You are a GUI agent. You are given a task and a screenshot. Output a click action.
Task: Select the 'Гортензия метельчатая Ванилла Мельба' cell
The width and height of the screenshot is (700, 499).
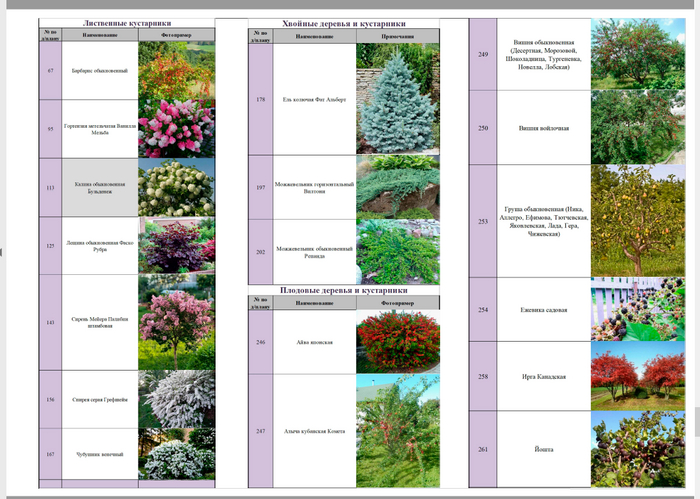click(100, 129)
